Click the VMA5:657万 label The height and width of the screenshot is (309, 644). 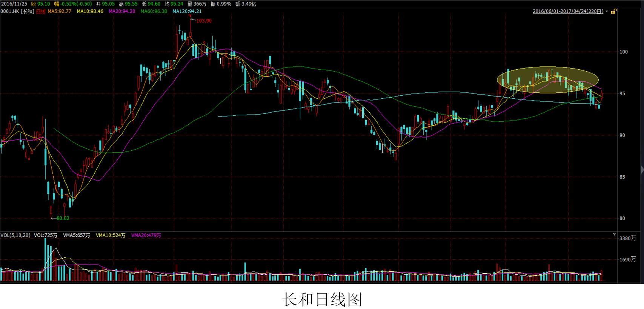point(77,236)
